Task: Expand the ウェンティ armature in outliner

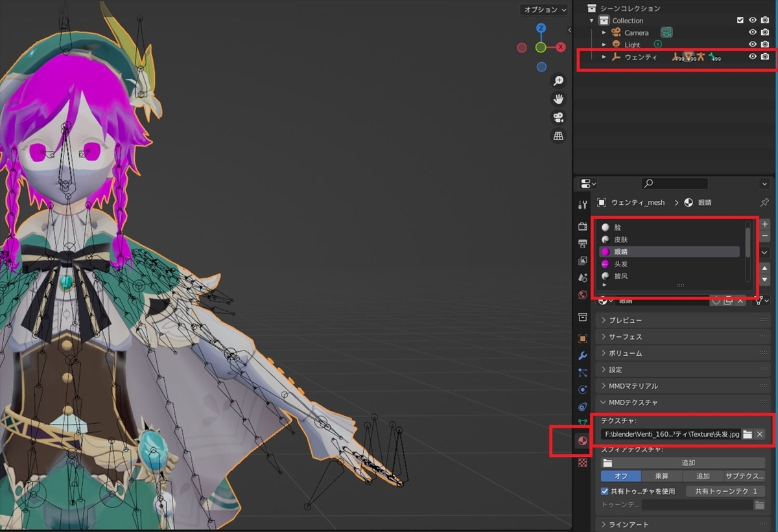Action: pos(604,57)
